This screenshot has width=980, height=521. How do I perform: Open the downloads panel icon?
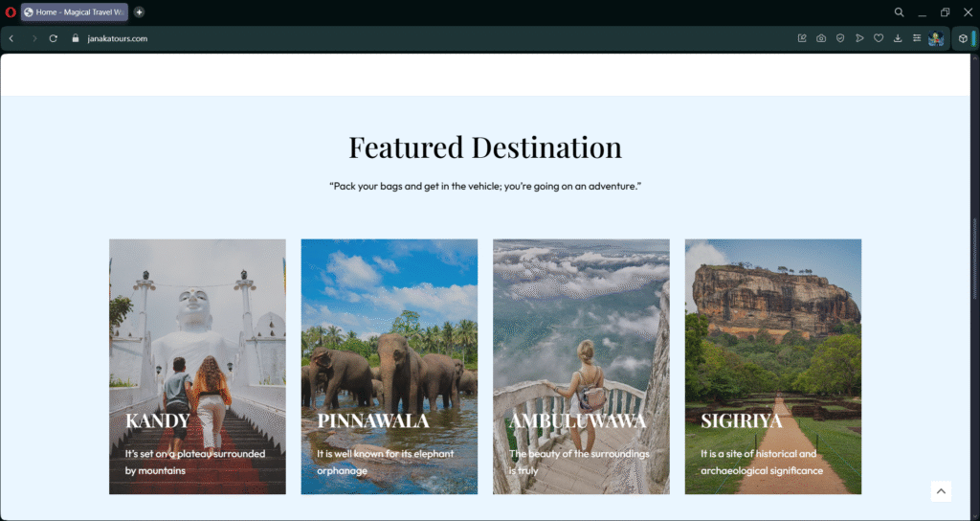[x=898, y=38]
